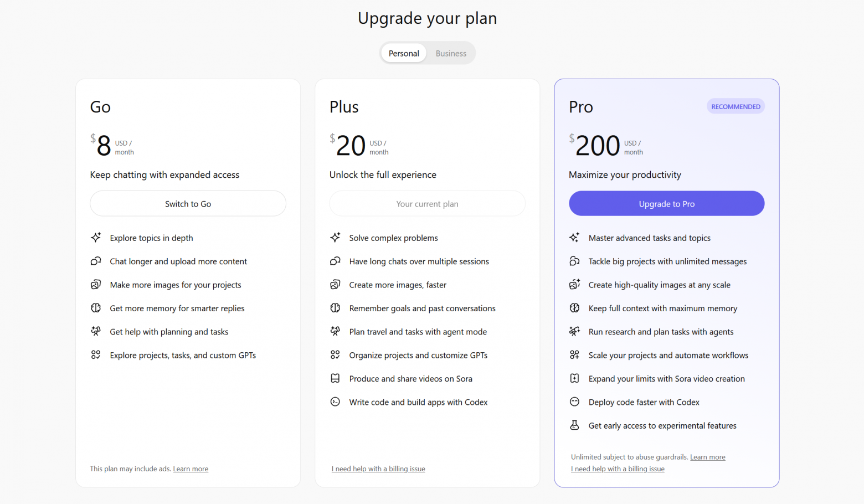Viewport: 864px width, 504px height.
Task: Open Plus plan billing issue help link
Action: pyautogui.click(x=378, y=469)
